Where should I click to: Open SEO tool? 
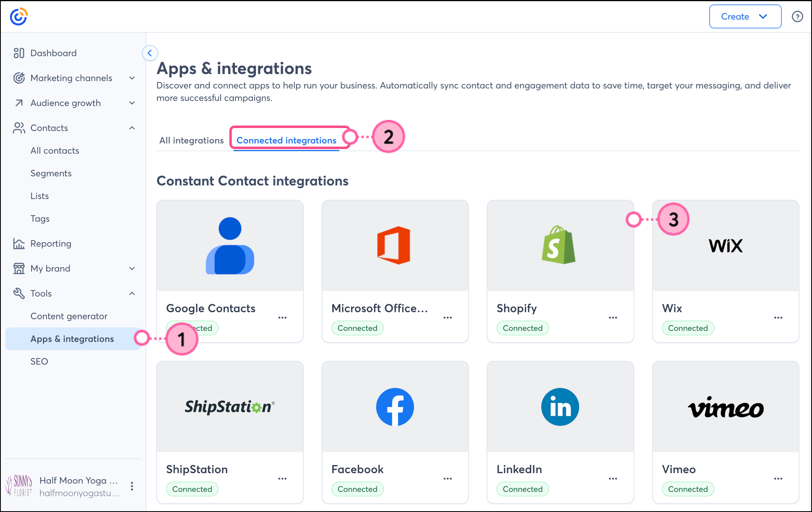coord(39,361)
